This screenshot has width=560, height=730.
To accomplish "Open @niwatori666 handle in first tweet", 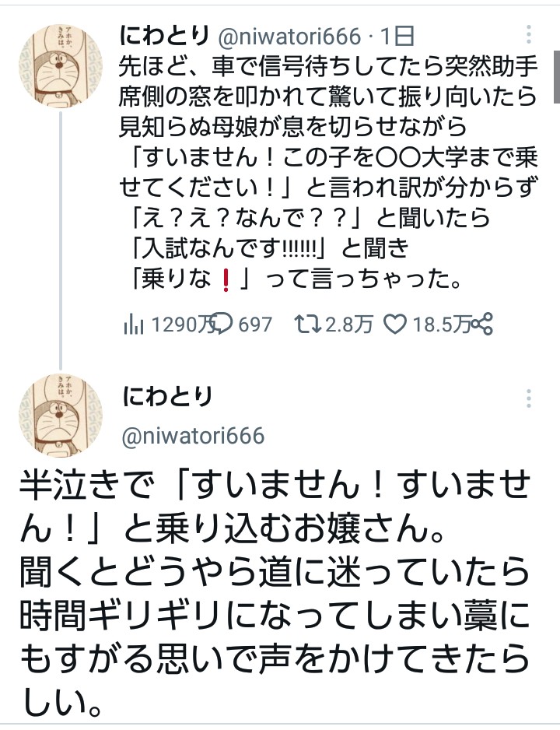I will coord(289,37).
